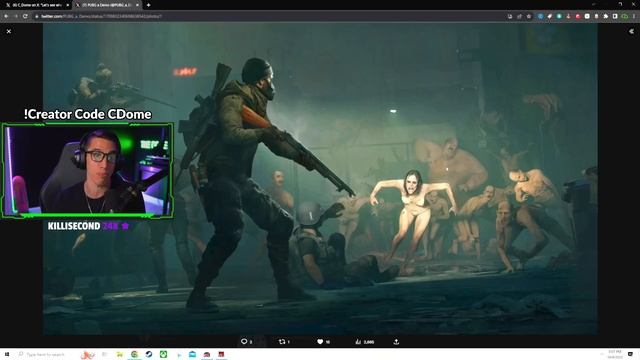Open File Explorer from the taskbar
Screen dimensions: 640x360
120,354
